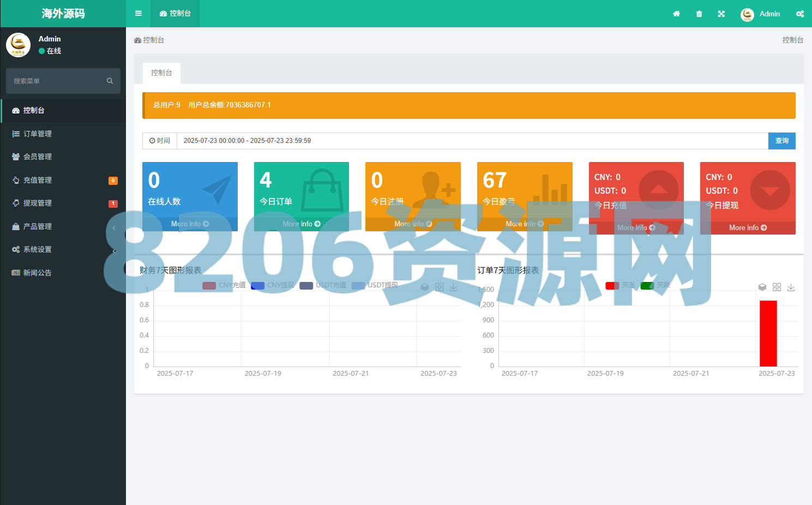Image resolution: width=812 pixels, height=505 pixels.
Task: Open the settings cogs icon at top right
Action: point(799,14)
